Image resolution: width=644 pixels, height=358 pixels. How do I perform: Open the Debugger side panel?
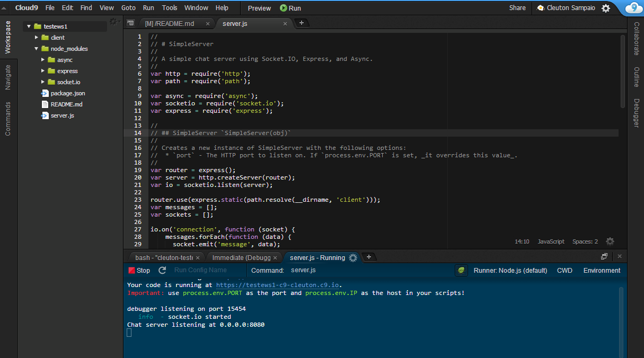point(636,113)
